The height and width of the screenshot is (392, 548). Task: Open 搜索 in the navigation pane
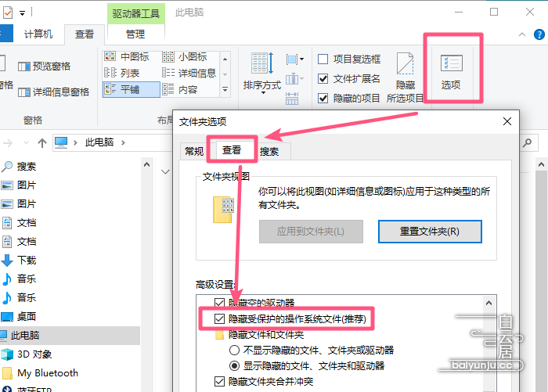coord(19,167)
